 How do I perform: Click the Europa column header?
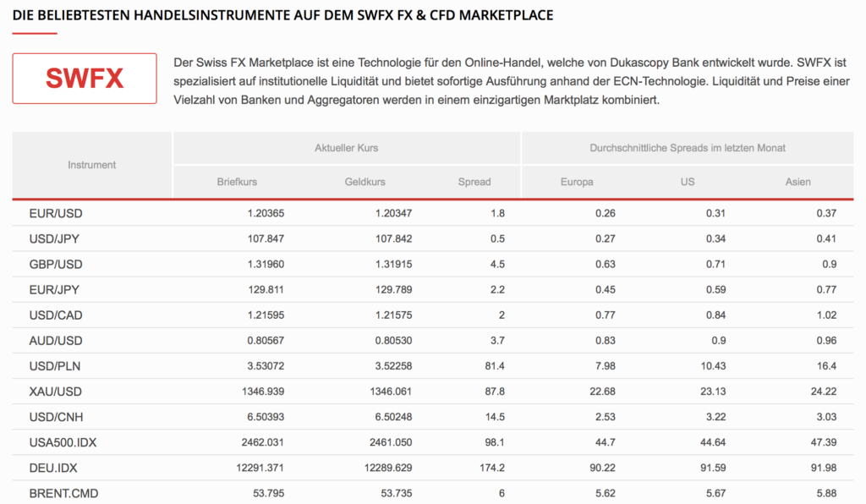[577, 182]
